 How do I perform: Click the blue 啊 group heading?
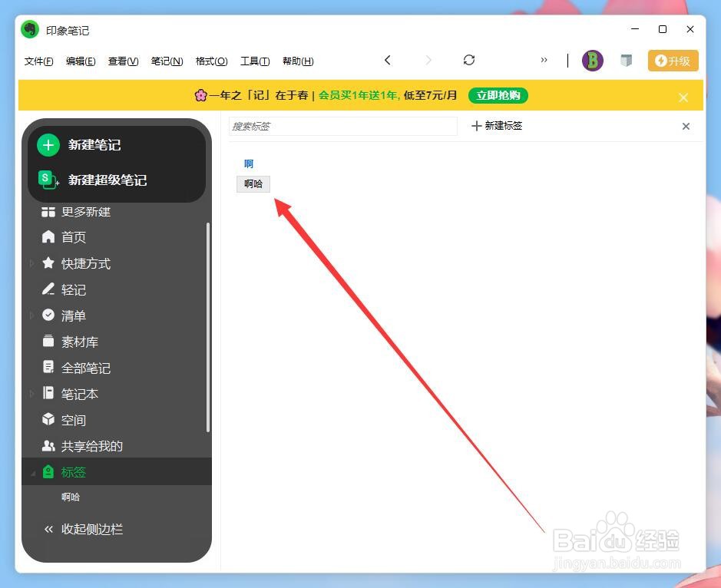(249, 164)
